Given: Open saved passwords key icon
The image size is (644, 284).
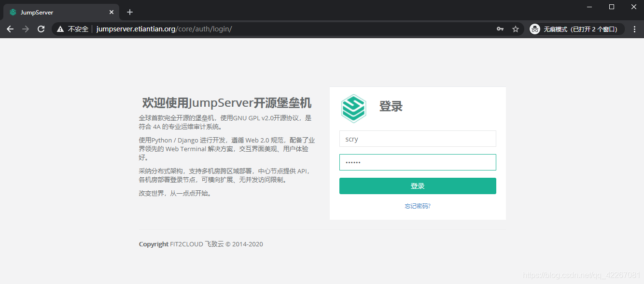Looking at the screenshot, I should (x=500, y=29).
